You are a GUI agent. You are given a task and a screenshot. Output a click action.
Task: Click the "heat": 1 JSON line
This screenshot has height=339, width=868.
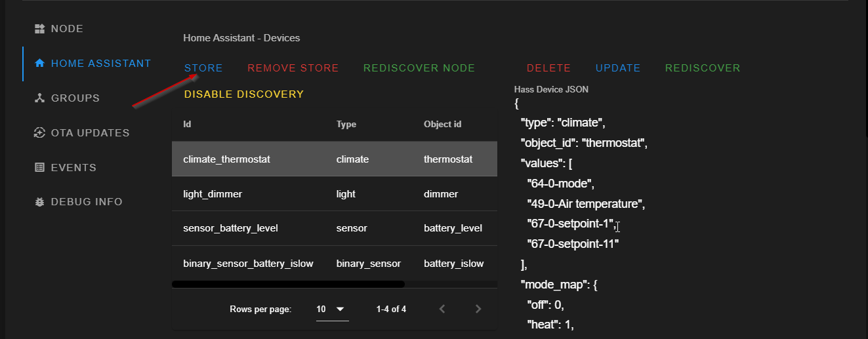(x=550, y=325)
